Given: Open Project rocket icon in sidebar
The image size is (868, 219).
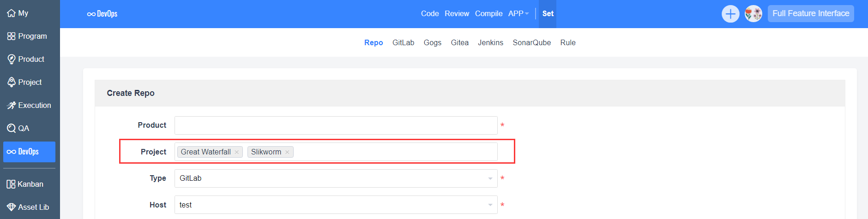Looking at the screenshot, I should click(x=12, y=82).
